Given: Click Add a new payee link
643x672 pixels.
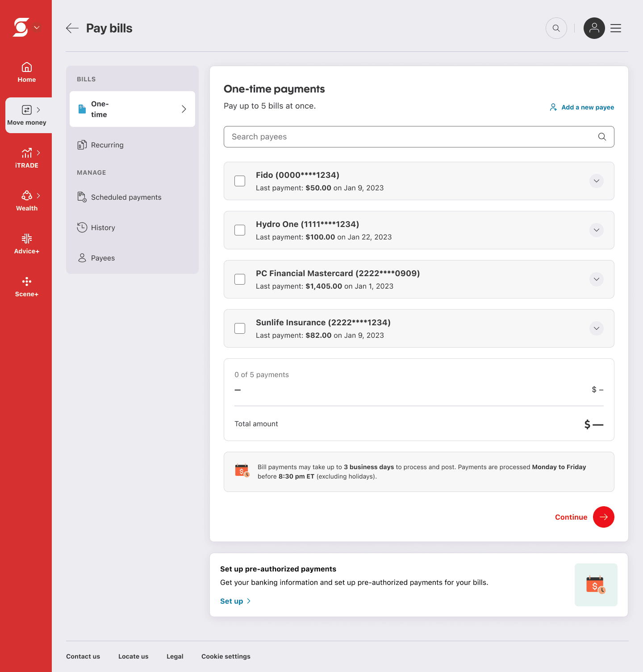Looking at the screenshot, I should (x=582, y=107).
